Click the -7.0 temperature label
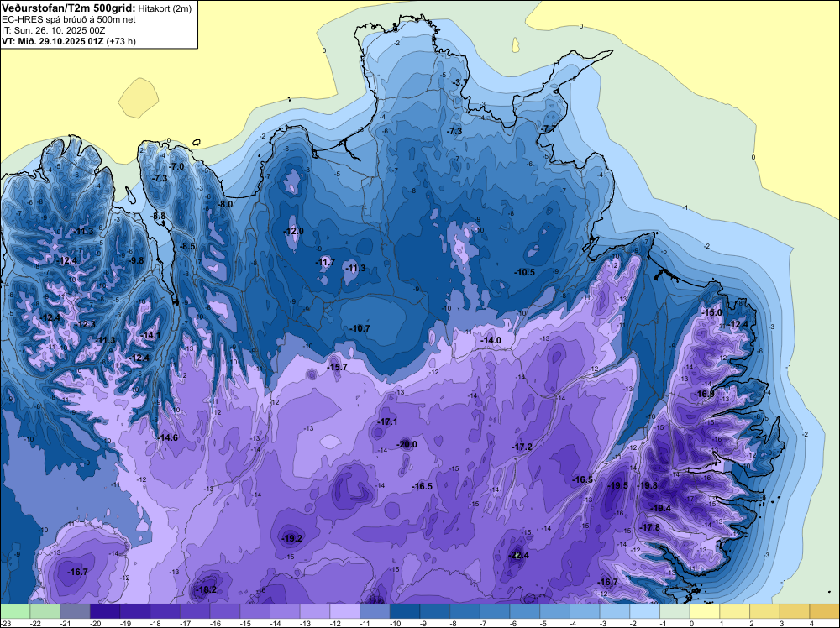This screenshot has width=840, height=628. click(x=176, y=166)
